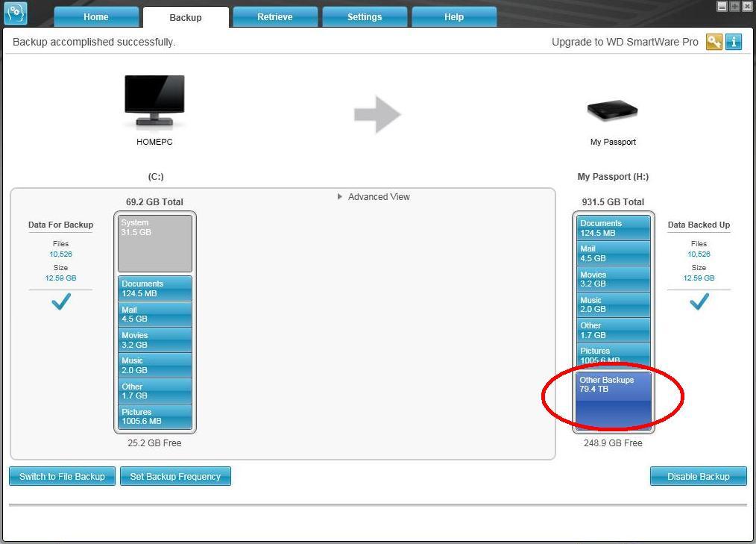Click the Disable Backup button
Image resolution: width=756 pixels, height=544 pixels.
[698, 476]
